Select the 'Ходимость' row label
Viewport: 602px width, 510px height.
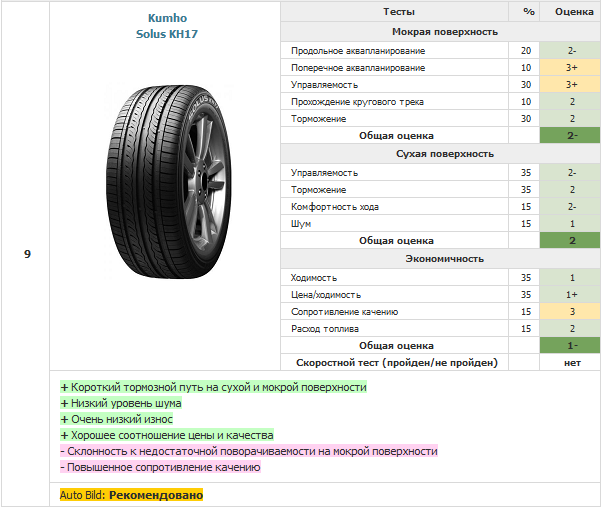tap(313, 278)
